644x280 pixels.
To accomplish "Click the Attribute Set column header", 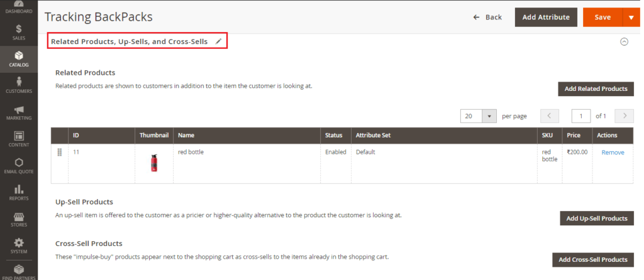I will click(445, 135).
